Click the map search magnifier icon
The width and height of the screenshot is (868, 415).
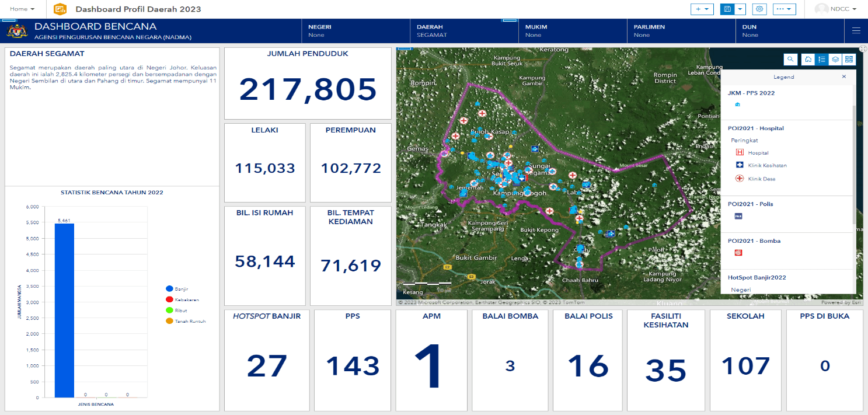click(x=790, y=60)
